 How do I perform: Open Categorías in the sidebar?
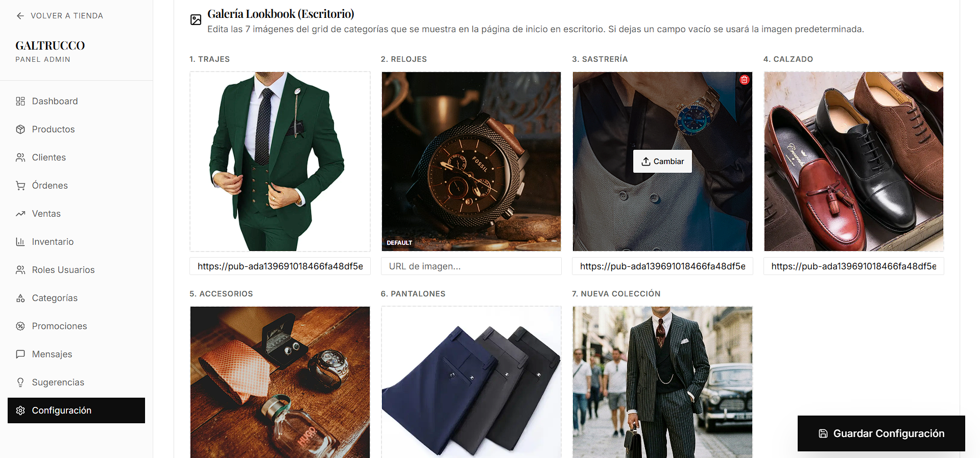point(55,298)
